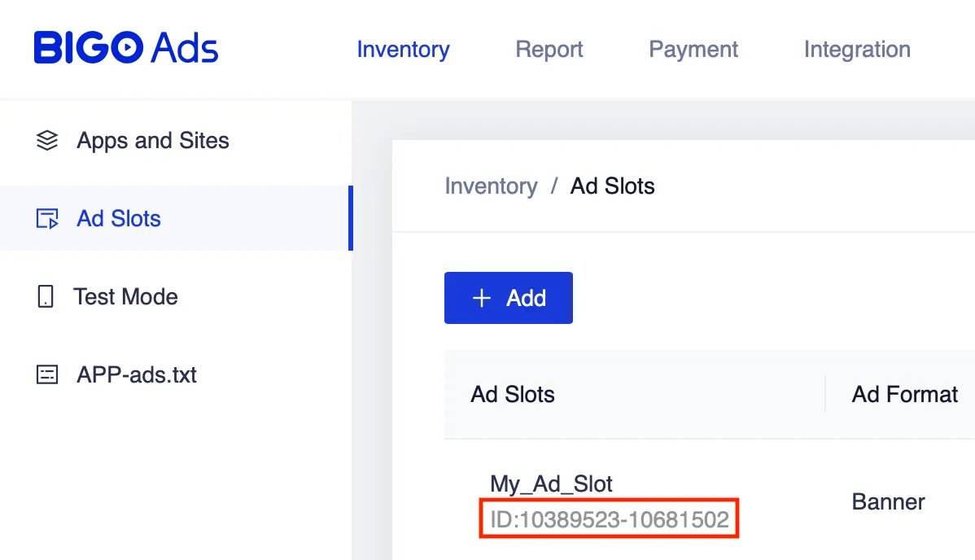Click the Add button
This screenshot has width=975, height=560.
(509, 298)
